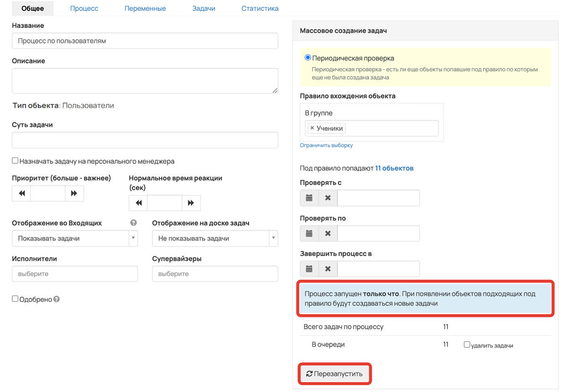Image resolution: width=567 pixels, height=392 pixels.
Task: Open the Переменные tab
Action: tap(145, 8)
